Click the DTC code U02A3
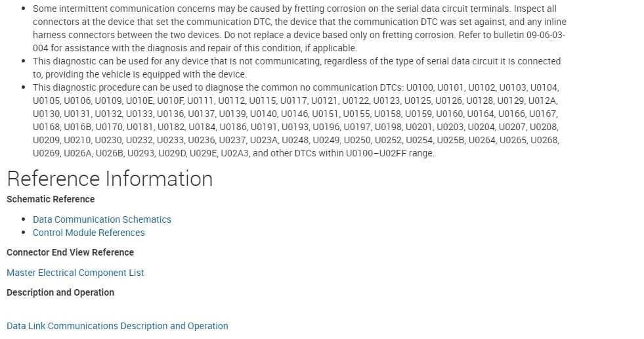The width and height of the screenshot is (644, 339). [x=234, y=153]
